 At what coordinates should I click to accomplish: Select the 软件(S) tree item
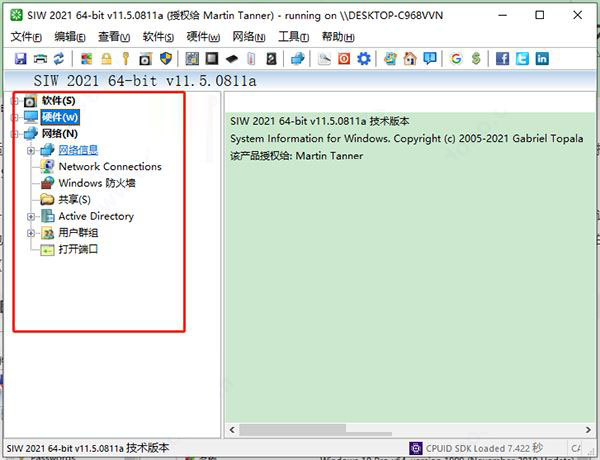[x=59, y=101]
